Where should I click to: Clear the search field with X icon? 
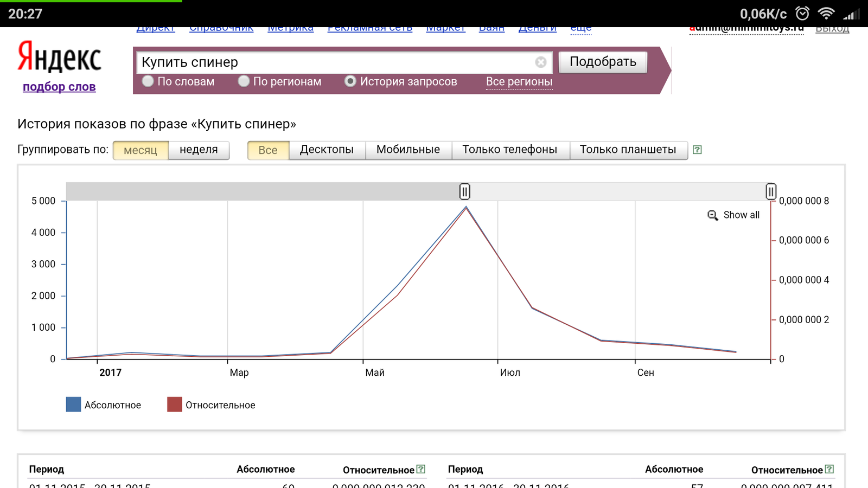[x=540, y=62]
